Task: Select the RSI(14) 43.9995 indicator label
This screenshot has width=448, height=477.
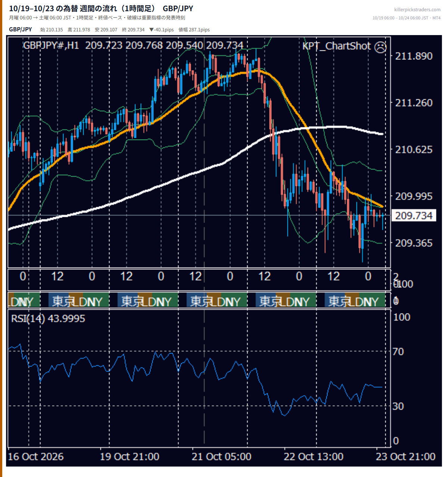Action: point(48,318)
